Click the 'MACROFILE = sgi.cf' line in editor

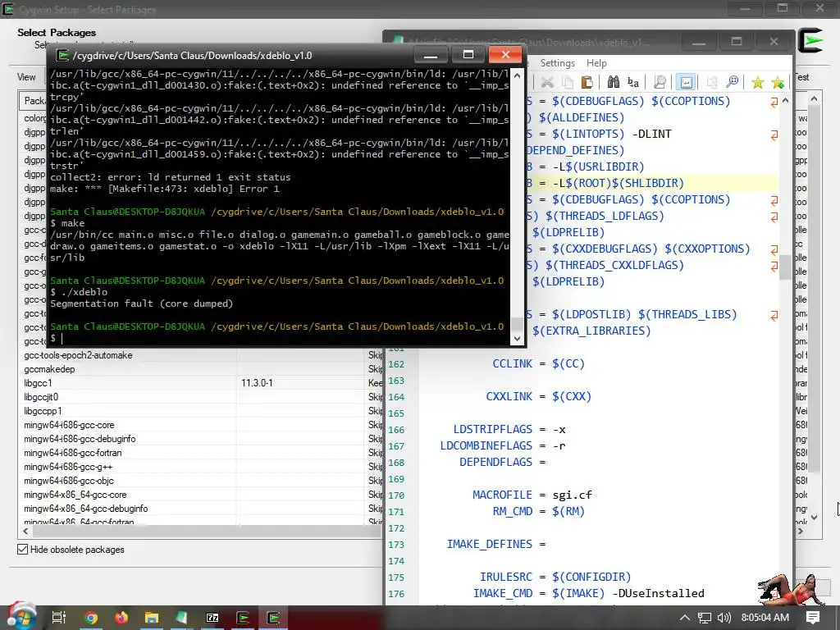(x=532, y=495)
